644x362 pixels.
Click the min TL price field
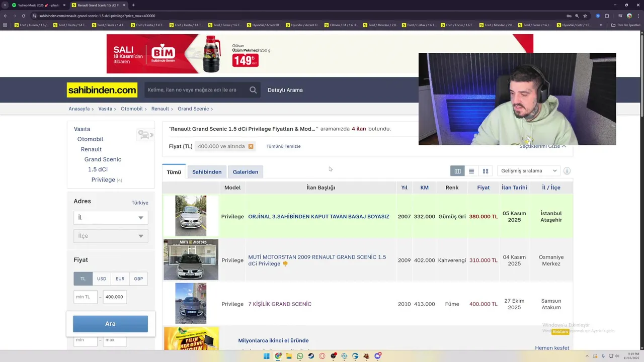pyautogui.click(x=86, y=297)
